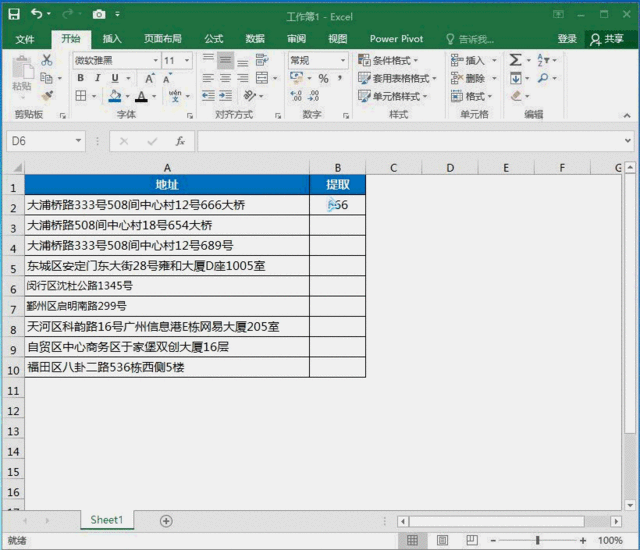Click the Format Painter brush icon

(47, 96)
